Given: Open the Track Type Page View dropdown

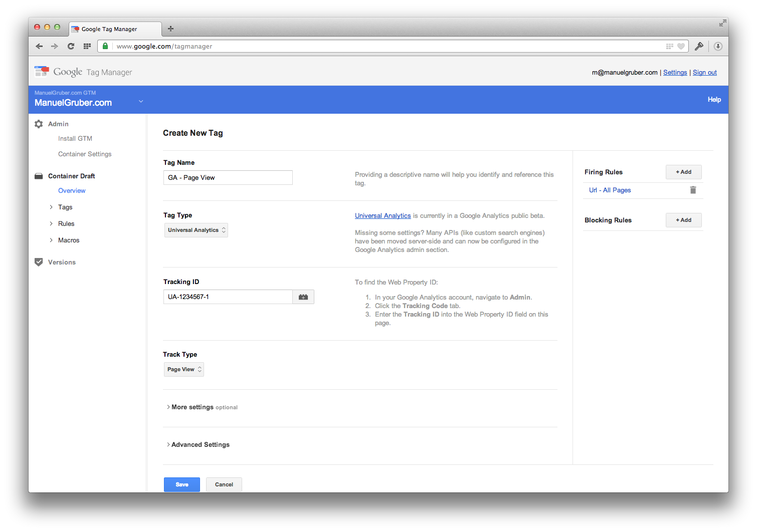Looking at the screenshot, I should (x=184, y=369).
